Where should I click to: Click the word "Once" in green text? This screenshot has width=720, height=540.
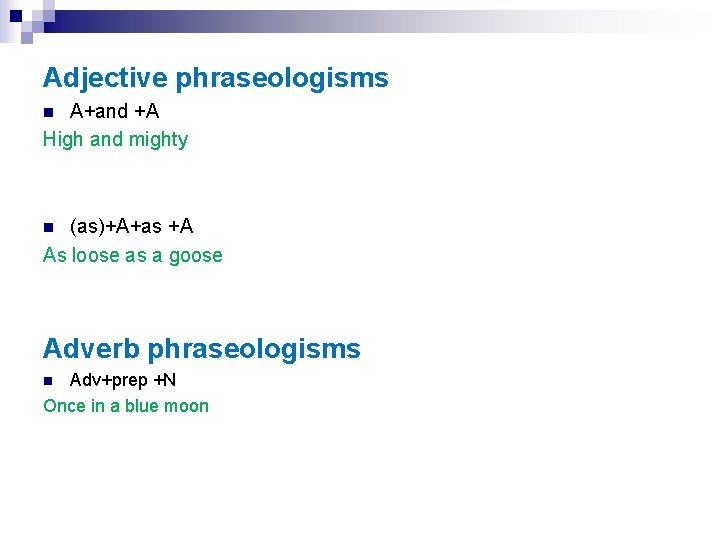[64, 405]
